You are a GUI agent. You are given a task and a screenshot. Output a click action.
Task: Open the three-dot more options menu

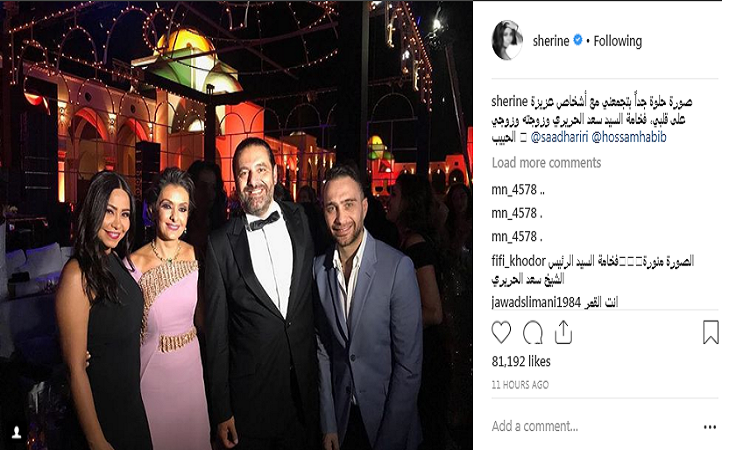coord(710,427)
